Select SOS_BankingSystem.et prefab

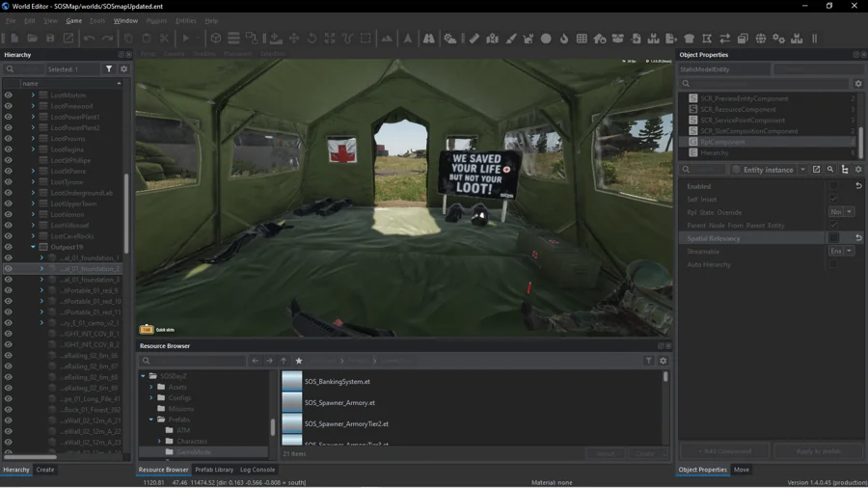(337, 381)
